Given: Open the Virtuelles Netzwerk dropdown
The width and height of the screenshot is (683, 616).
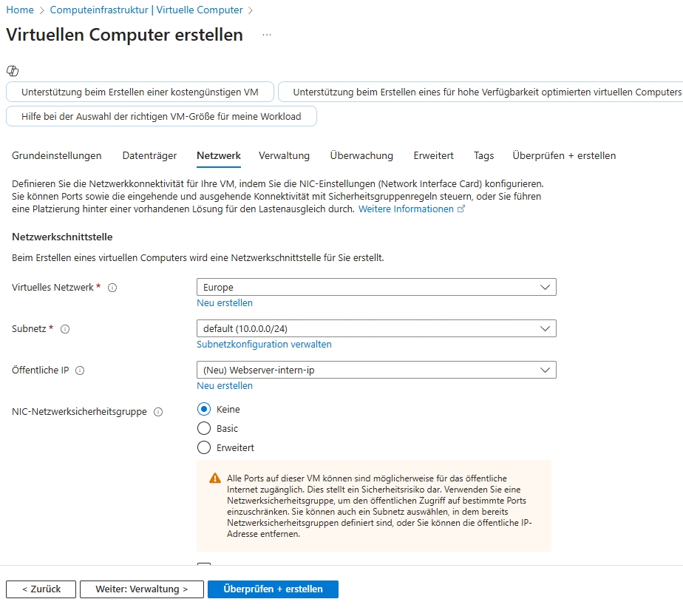Looking at the screenshot, I should [376, 287].
